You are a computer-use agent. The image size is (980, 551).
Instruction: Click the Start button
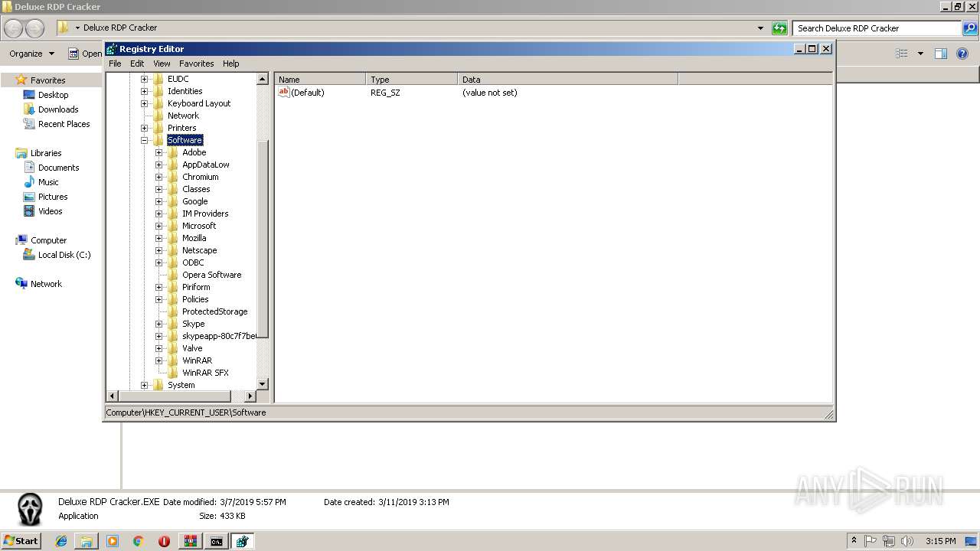coord(21,541)
